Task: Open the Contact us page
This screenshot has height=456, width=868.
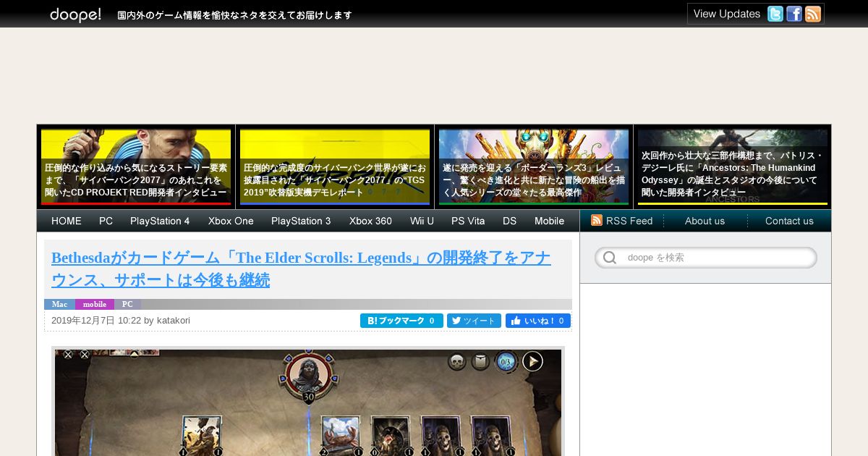Action: pyautogui.click(x=789, y=221)
